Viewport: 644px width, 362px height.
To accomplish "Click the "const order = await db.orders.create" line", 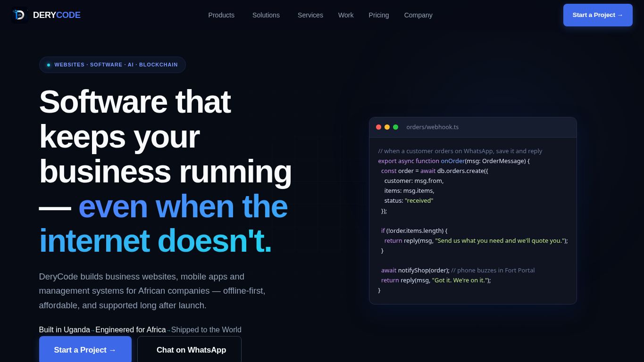I will [435, 171].
